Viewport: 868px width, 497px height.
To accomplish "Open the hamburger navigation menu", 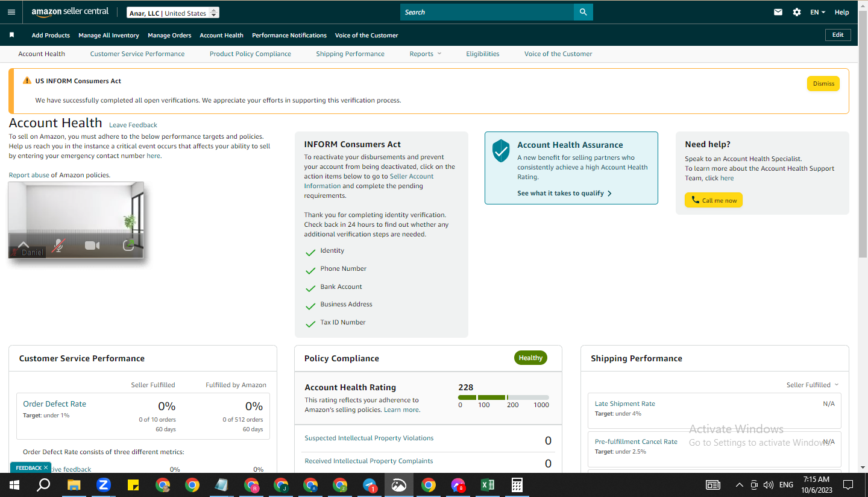I will (11, 12).
